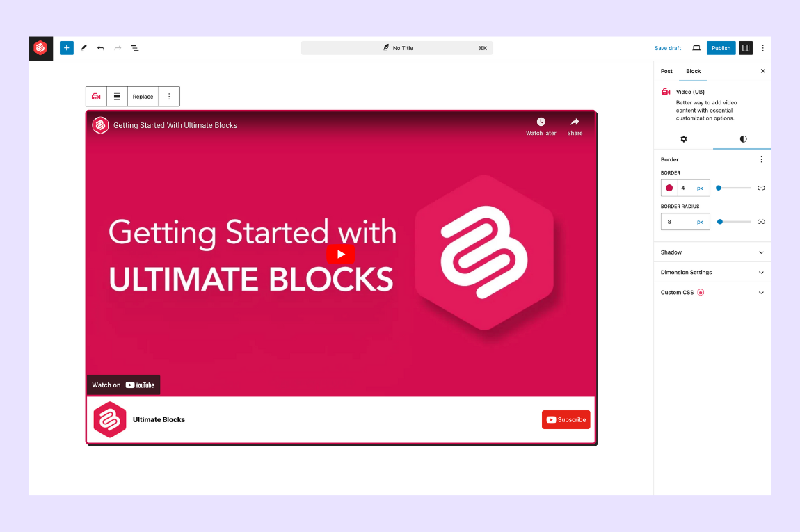
Task: Click the Undo arrow
Action: point(100,47)
